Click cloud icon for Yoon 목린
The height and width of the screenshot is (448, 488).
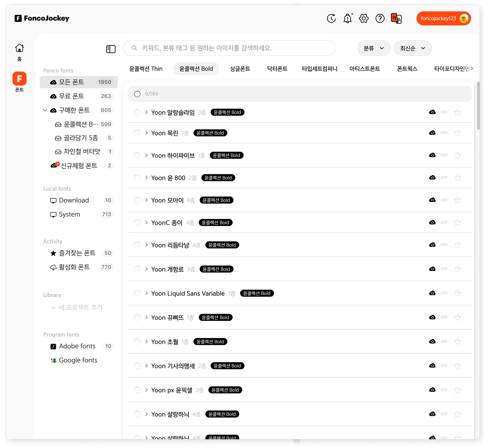tap(432, 133)
